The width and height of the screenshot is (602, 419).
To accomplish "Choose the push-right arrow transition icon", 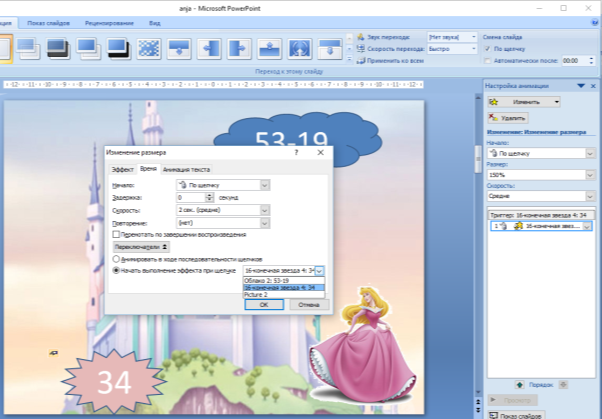I will pos(239,49).
